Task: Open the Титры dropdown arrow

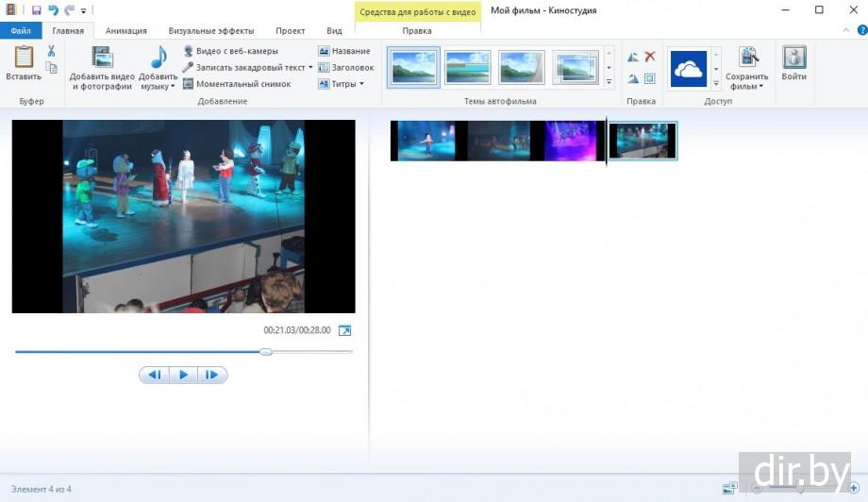Action: [x=361, y=84]
